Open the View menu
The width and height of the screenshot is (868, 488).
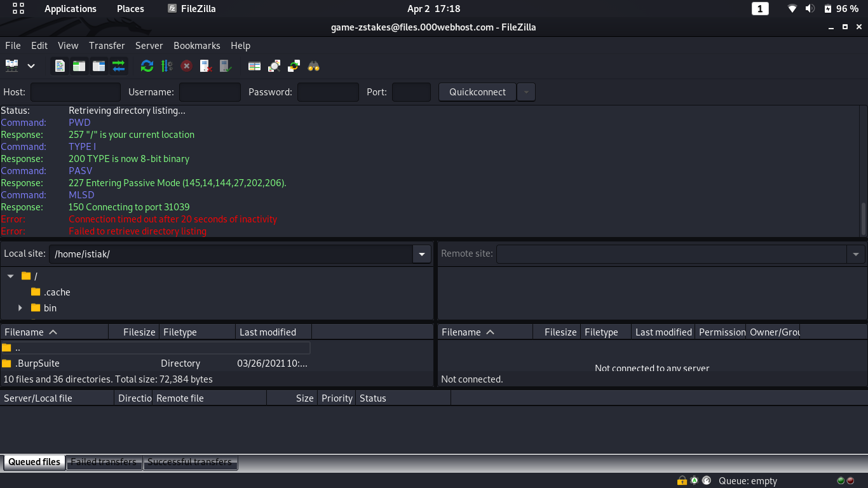[68, 46]
